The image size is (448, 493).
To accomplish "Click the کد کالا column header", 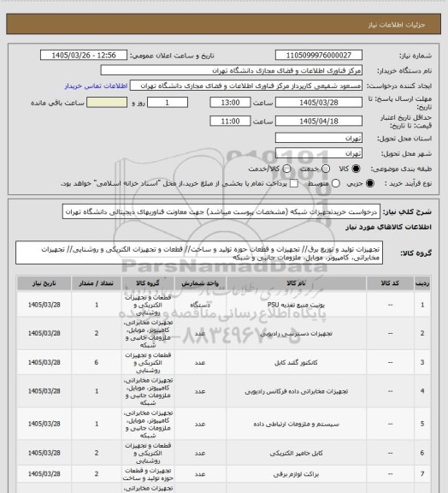I will tap(390, 283).
